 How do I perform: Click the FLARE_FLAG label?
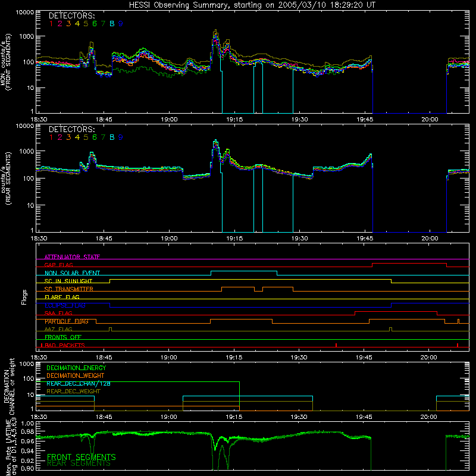click(x=62, y=297)
